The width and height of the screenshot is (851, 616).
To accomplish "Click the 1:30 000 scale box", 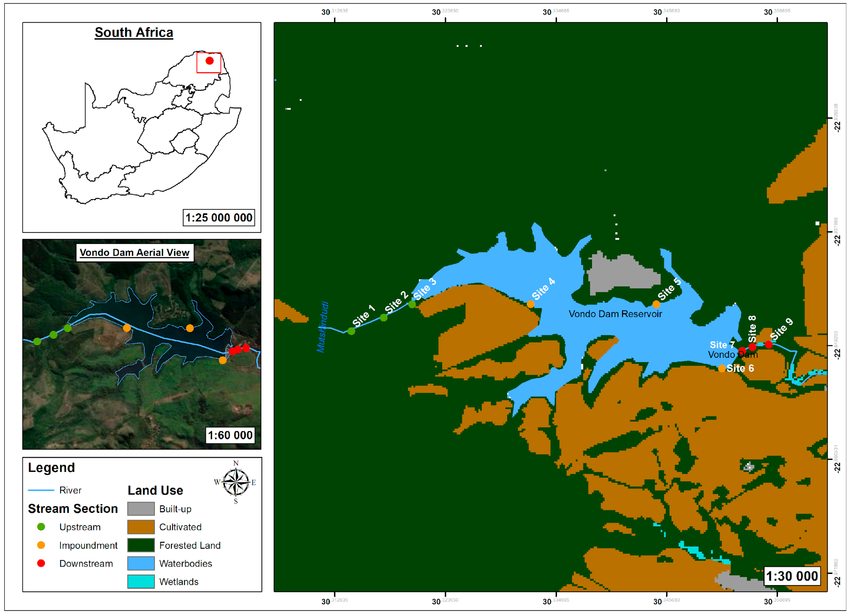I will coord(792,576).
